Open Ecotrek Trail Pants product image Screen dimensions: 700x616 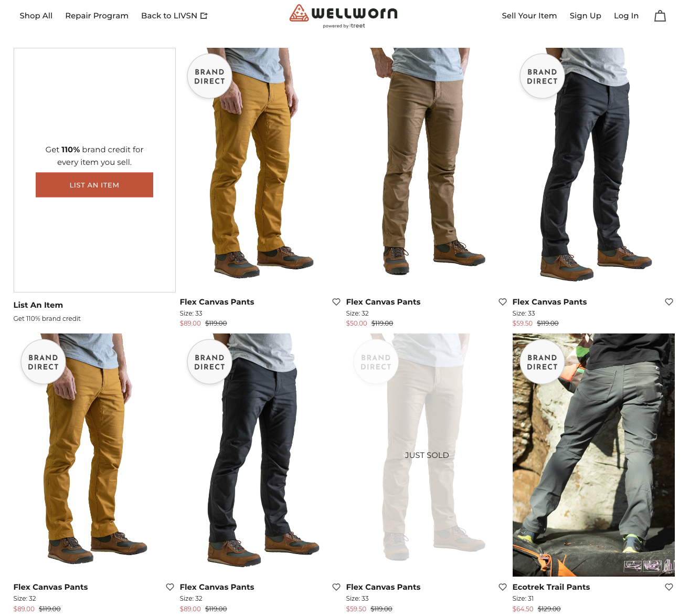click(593, 455)
